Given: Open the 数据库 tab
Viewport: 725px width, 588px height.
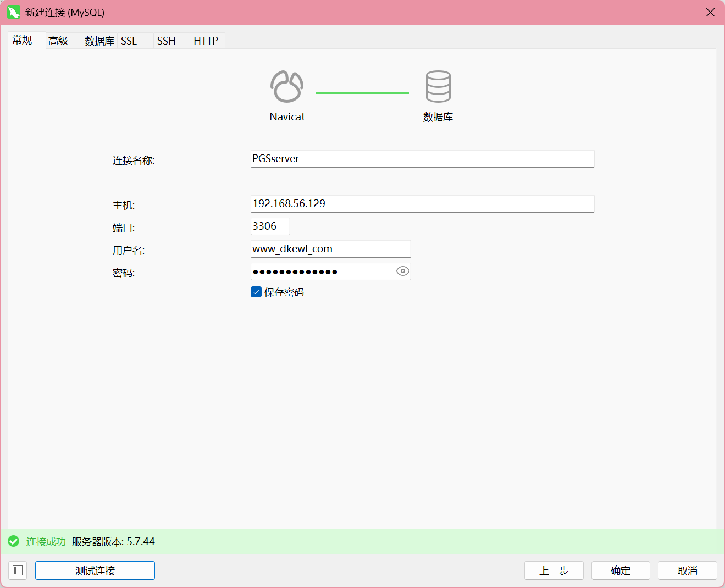Looking at the screenshot, I should [99, 41].
